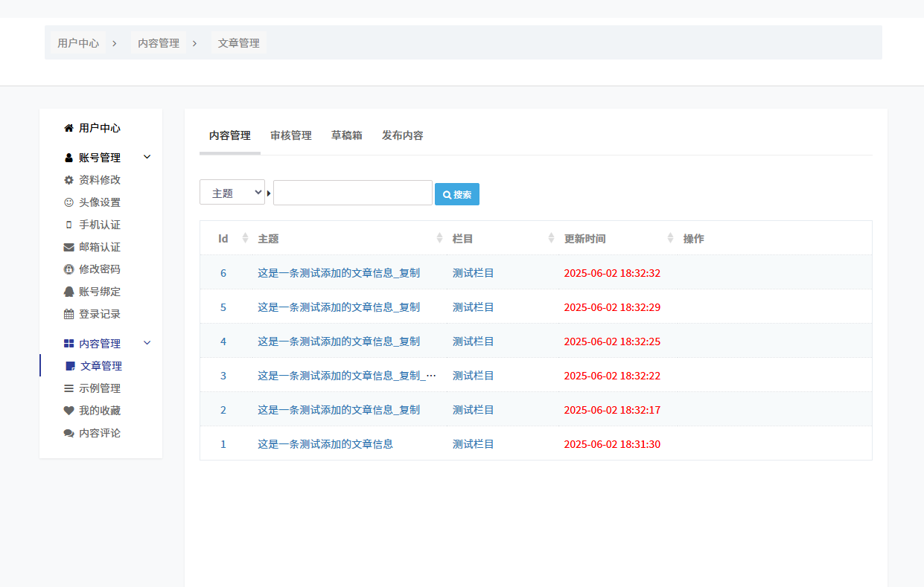Open 修改密码 sidebar link
The height and width of the screenshot is (587, 924).
click(x=100, y=269)
